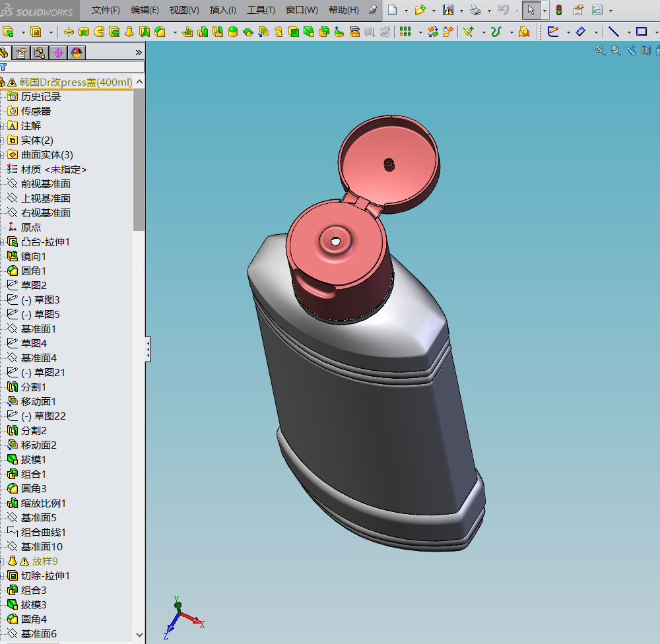This screenshot has height=644, width=660.
Task: Expand the feature manager tabs chevron
Action: point(139,53)
